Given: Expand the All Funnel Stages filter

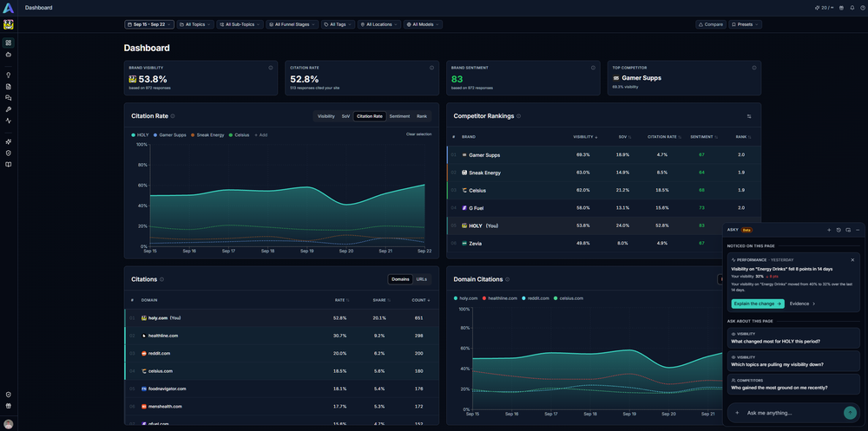Looking at the screenshot, I should click(293, 24).
